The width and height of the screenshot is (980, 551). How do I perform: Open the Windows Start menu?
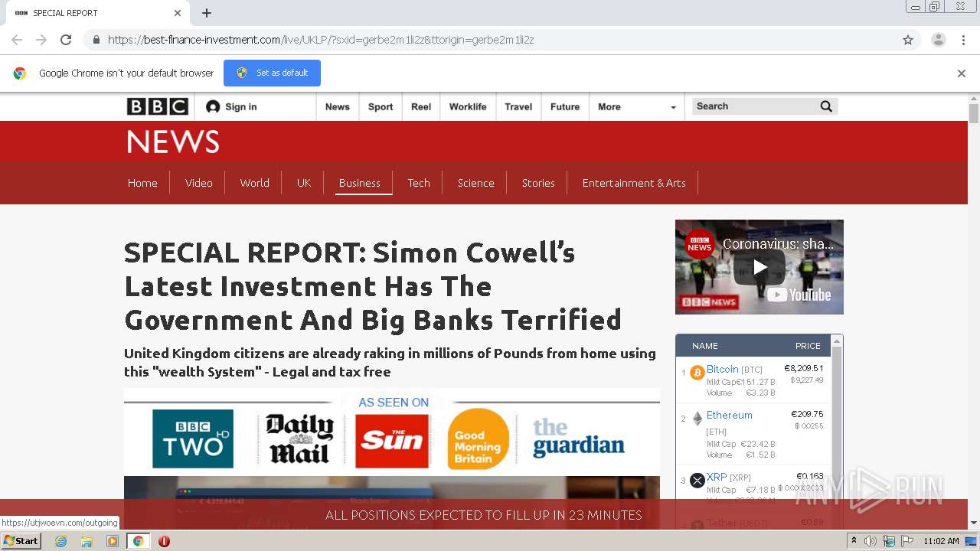tap(21, 541)
